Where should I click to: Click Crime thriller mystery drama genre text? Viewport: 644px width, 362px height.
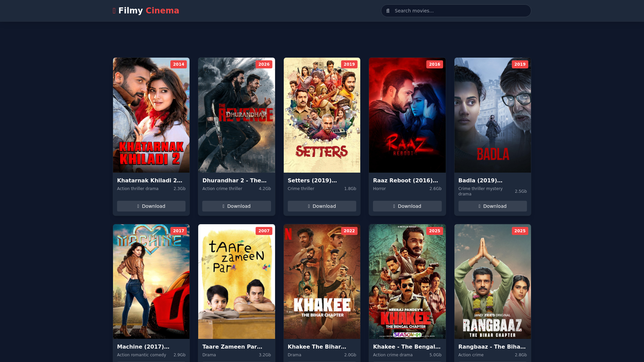coord(480,191)
